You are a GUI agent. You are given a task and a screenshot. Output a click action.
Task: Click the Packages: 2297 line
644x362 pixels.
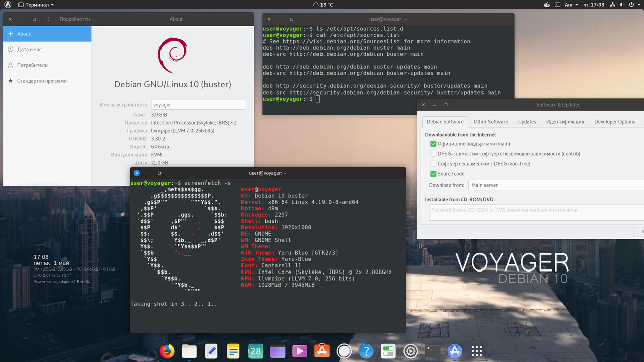pos(265,215)
